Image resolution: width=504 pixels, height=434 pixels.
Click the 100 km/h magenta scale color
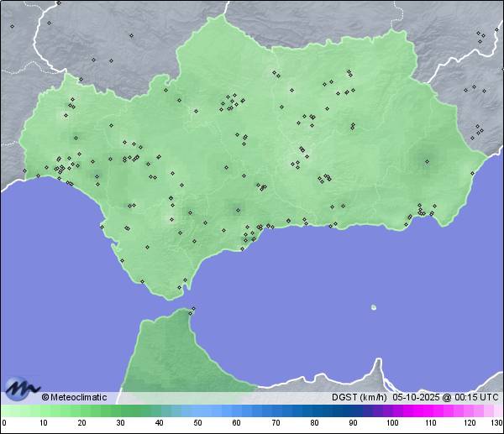(x=391, y=411)
